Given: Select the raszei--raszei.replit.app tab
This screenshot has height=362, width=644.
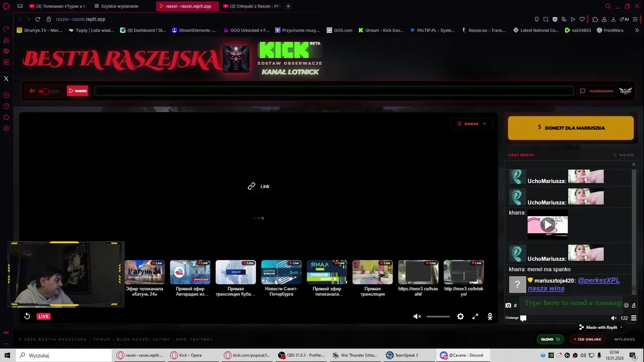Looking at the screenshot, I should (x=187, y=6).
